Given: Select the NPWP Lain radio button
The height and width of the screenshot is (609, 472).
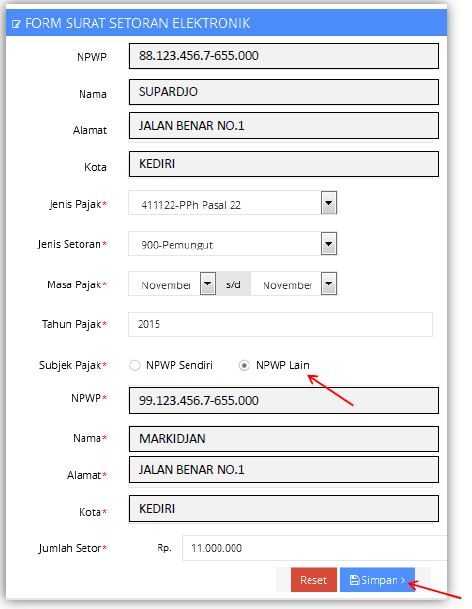Looking at the screenshot, I should coord(244,365).
